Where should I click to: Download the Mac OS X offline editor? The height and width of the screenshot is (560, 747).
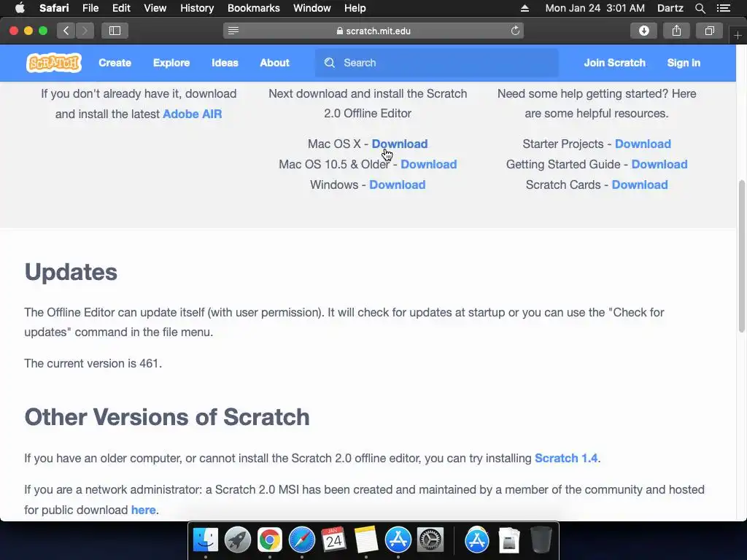[400, 144]
